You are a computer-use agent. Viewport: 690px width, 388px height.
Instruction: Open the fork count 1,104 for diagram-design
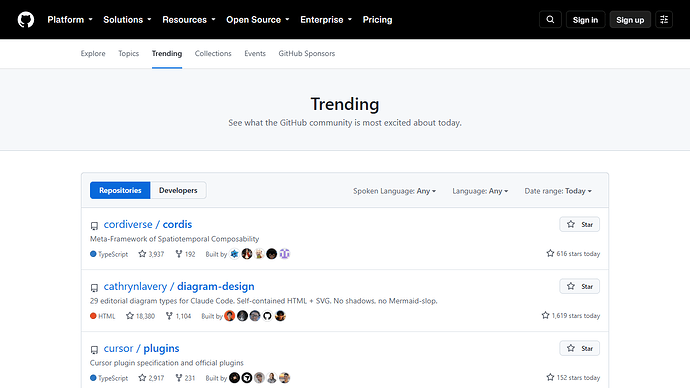(x=178, y=316)
